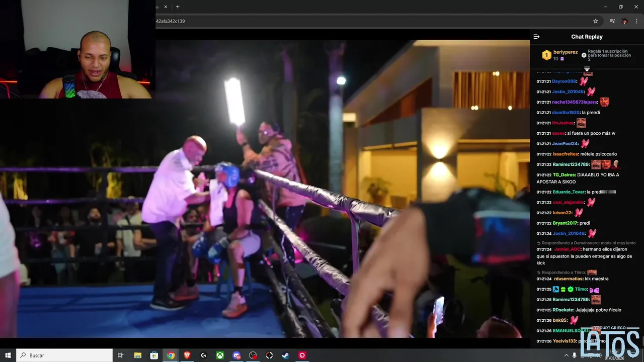Click message 'Jajajajaja pobre ñicalo'
The image size is (644, 362).
click(599, 310)
